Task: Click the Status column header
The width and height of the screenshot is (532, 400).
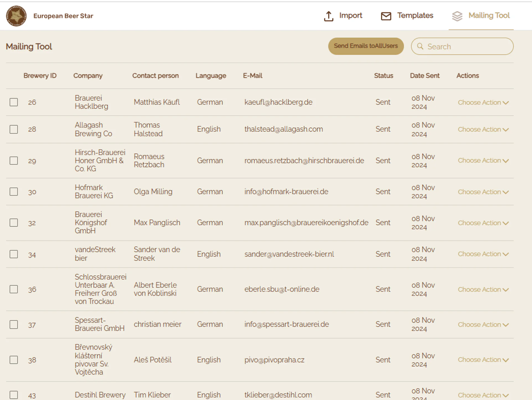Action: click(x=384, y=76)
